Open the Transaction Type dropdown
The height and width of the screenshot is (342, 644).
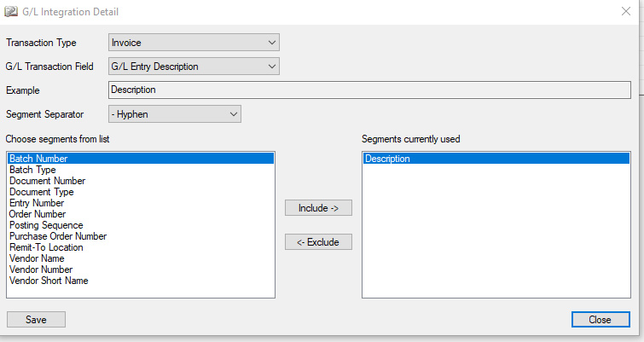pyautogui.click(x=194, y=43)
